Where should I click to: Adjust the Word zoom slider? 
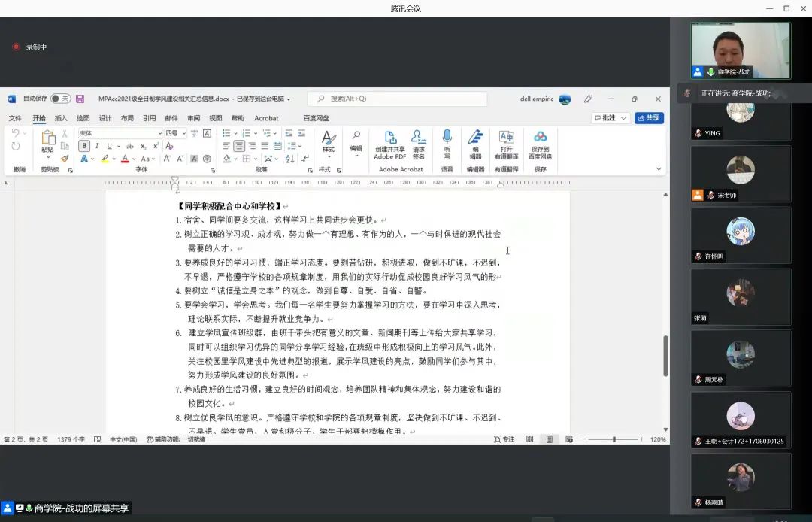pos(614,439)
